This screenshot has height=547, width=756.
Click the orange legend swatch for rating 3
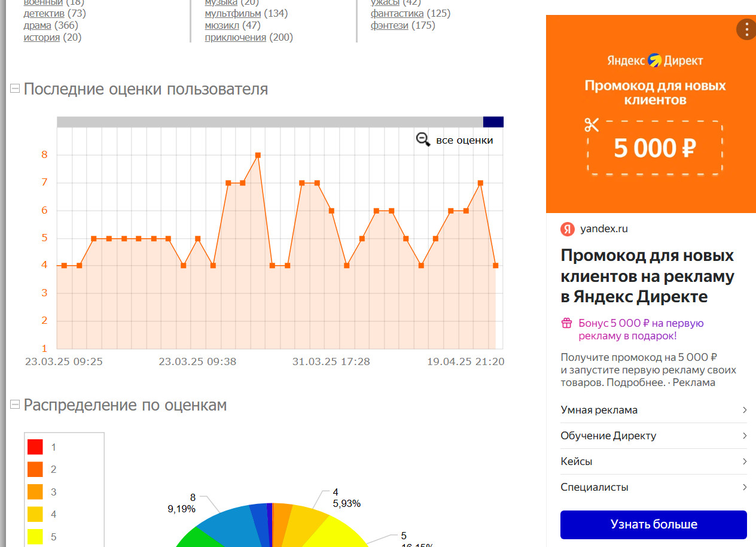(35, 492)
